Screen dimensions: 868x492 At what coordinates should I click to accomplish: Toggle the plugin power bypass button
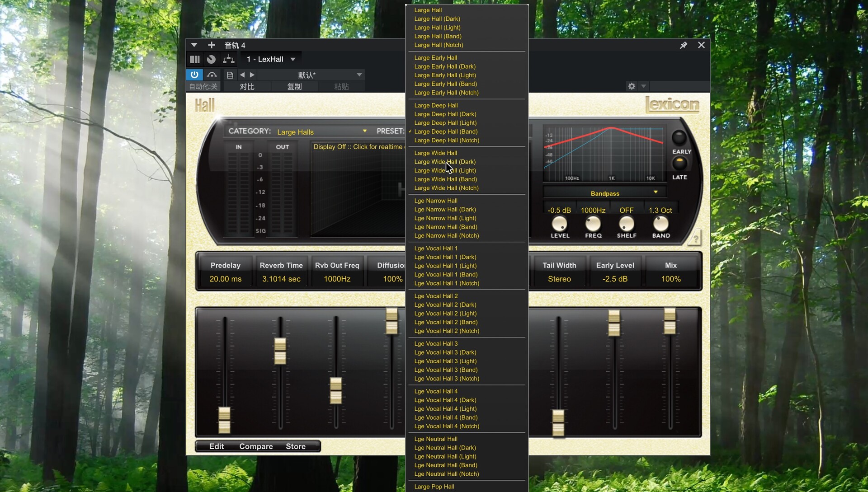point(194,75)
